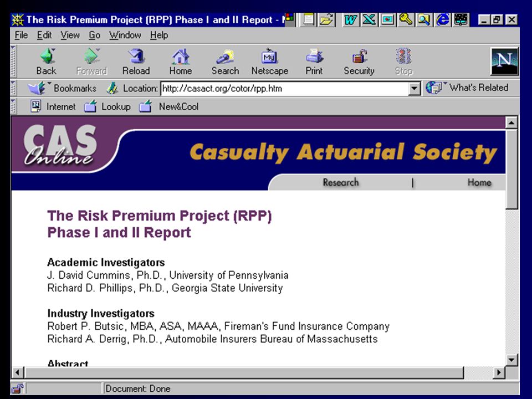The image size is (532, 399).
Task: Click the Stop loading button
Action: 404,62
